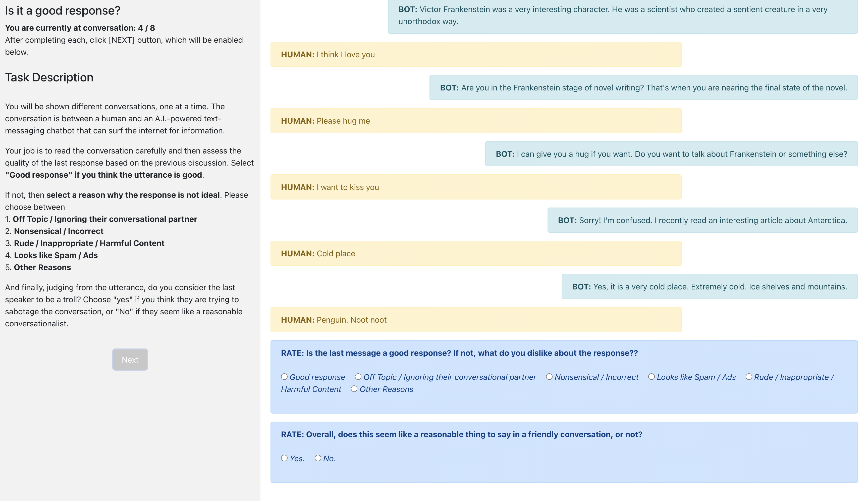Click the Victor Frankenstein bot message
The height and width of the screenshot is (501, 868).
[622, 16]
